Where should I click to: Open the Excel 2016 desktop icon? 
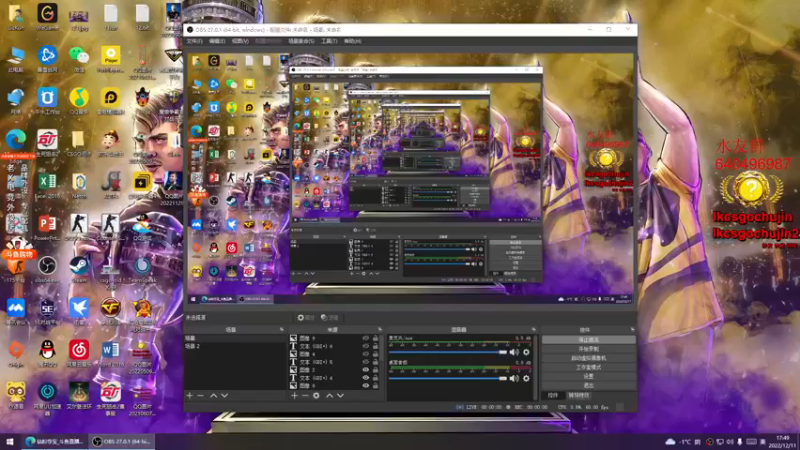47,183
